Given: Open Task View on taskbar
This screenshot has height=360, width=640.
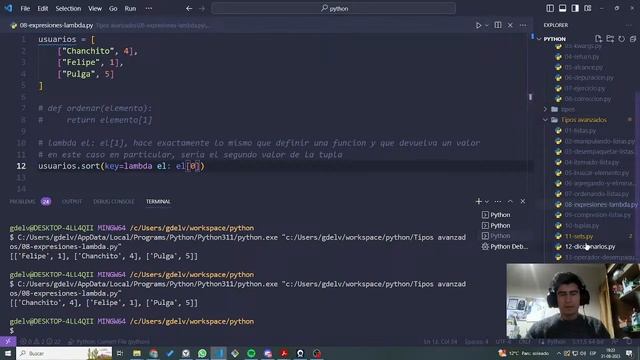Looking at the screenshot, I should (120, 353).
